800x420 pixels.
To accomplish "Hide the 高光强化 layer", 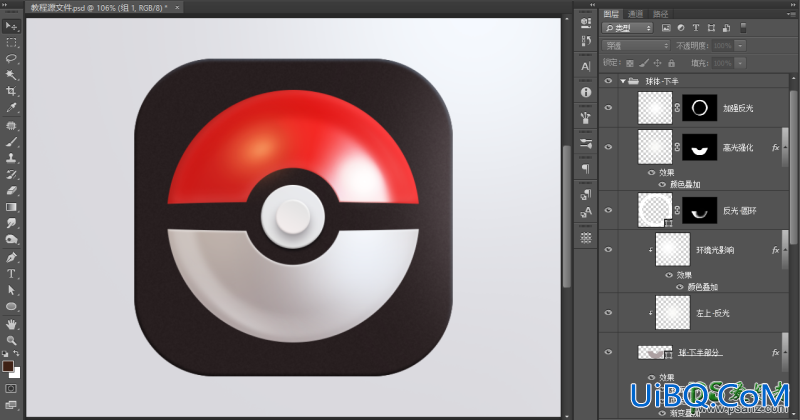I will pos(608,147).
